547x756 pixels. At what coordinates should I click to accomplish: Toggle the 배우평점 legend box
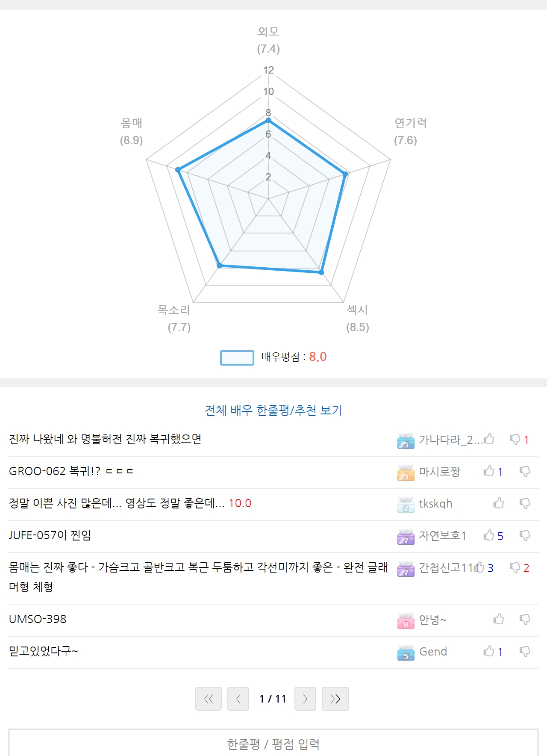tap(237, 357)
